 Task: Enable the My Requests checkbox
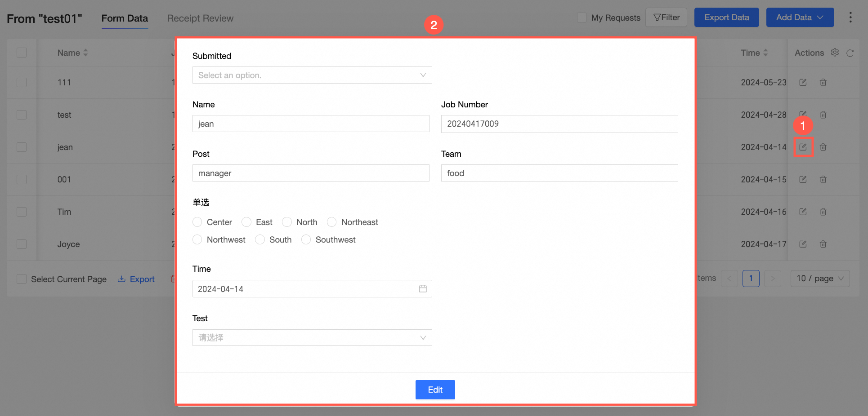click(x=582, y=18)
